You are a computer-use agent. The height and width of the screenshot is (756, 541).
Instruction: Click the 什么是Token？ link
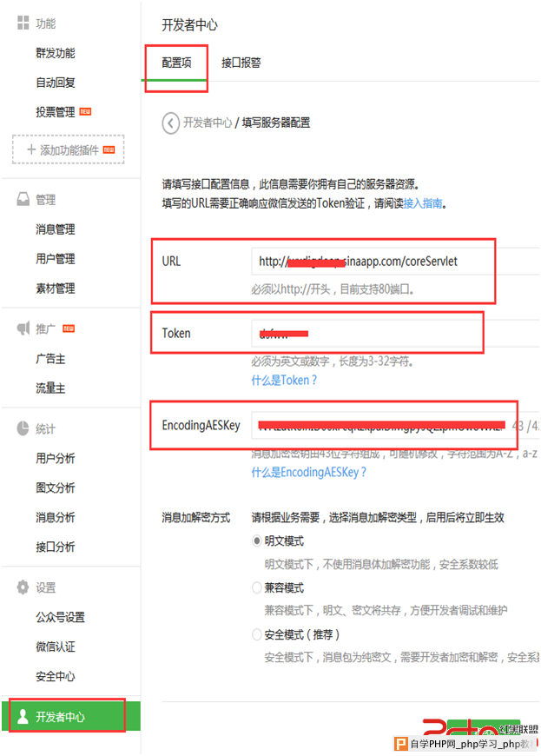tap(284, 381)
